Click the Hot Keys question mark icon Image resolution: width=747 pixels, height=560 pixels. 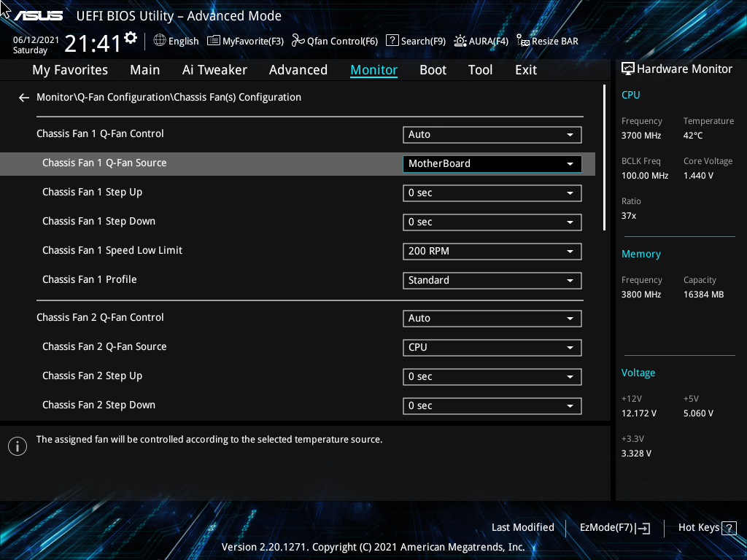coord(729,528)
